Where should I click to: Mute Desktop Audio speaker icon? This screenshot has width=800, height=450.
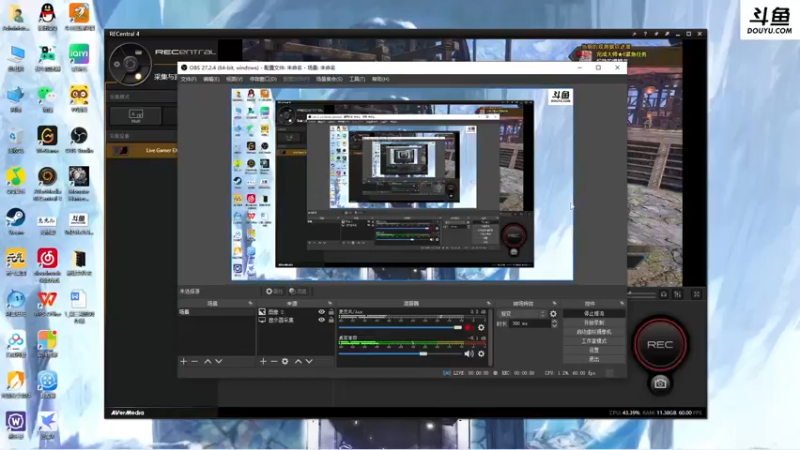pyautogui.click(x=469, y=354)
